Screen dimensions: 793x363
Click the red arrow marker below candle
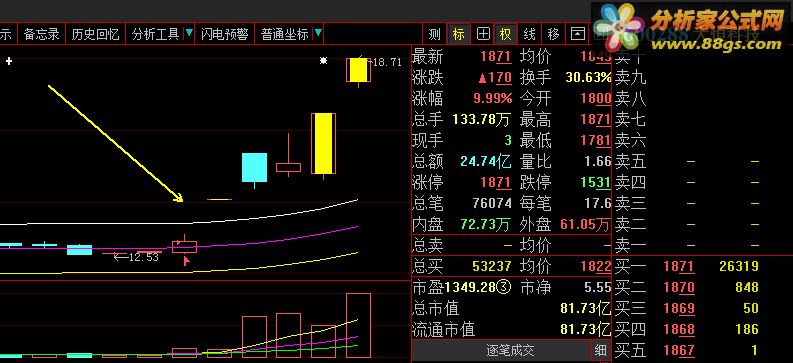(x=187, y=261)
